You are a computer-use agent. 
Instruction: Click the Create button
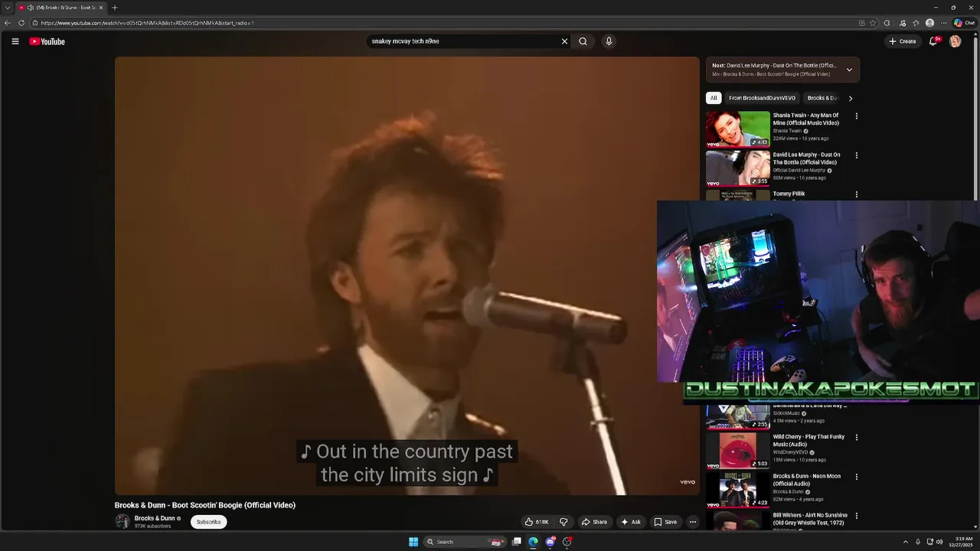(903, 41)
